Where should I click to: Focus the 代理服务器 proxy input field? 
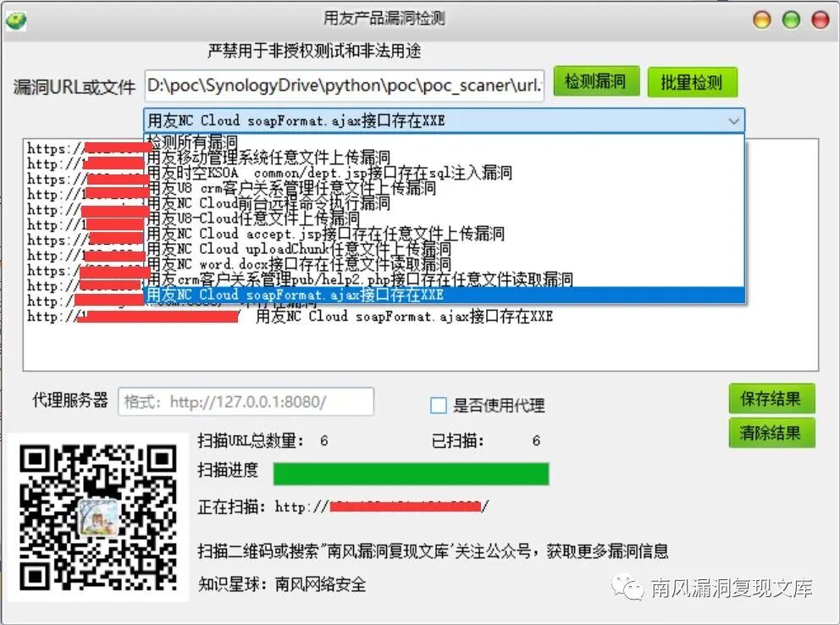246,401
